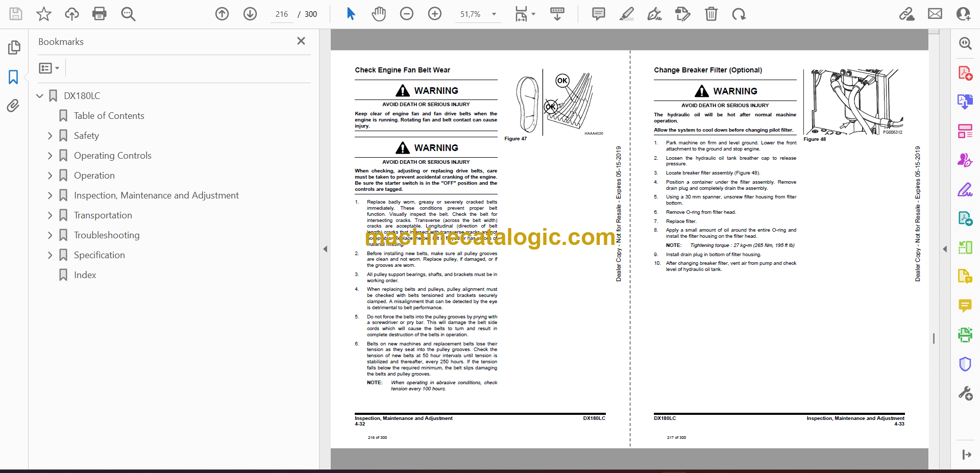The height and width of the screenshot is (473, 980).
Task: Open the Table of Contents bookmark
Action: [x=109, y=116]
